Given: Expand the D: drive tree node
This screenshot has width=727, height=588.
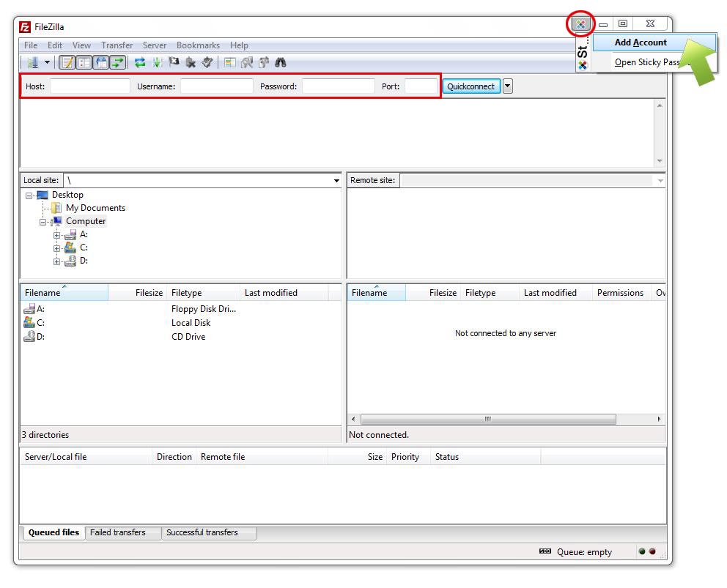Looking at the screenshot, I should click(56, 262).
